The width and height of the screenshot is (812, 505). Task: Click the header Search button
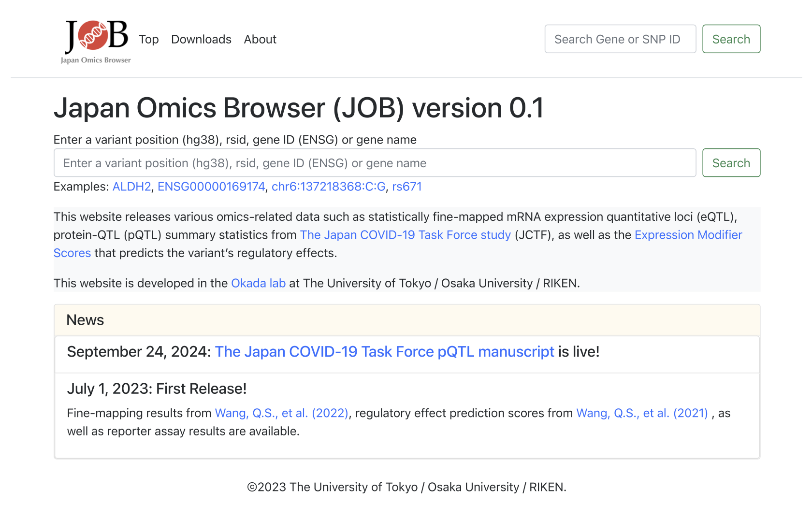[731, 39]
